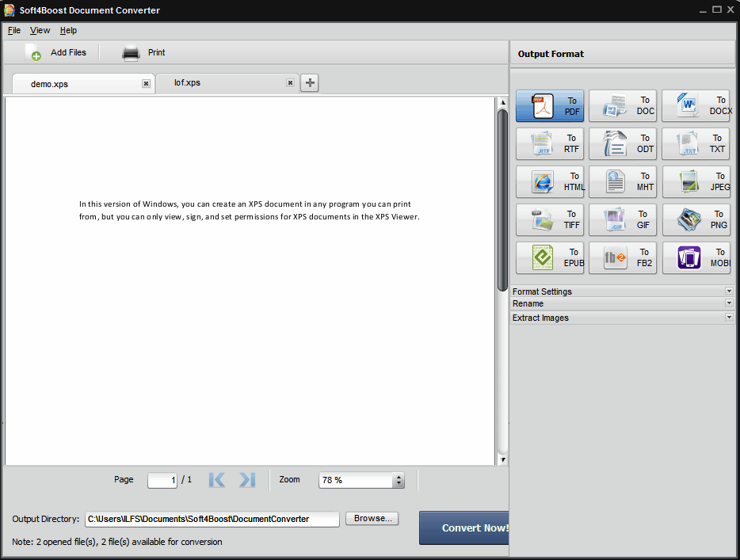Click the Output Directory path field

pos(212,519)
